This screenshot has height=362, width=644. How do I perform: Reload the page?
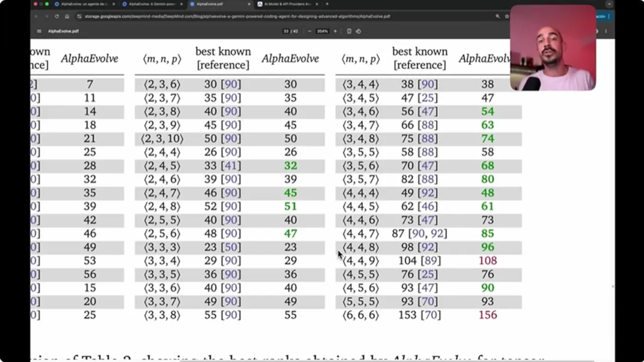coord(57,16)
